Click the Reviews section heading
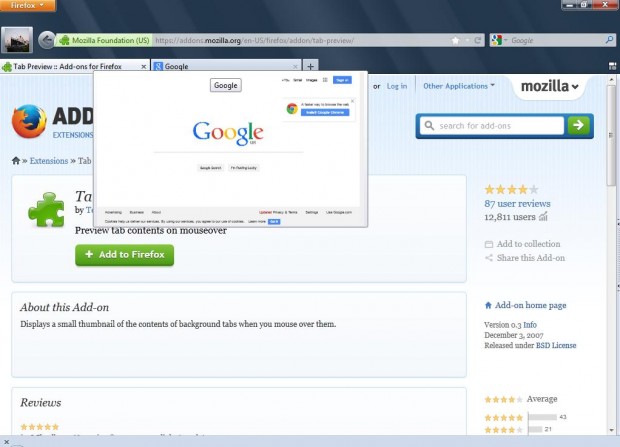Screen dimensions: 620x447 (41, 403)
